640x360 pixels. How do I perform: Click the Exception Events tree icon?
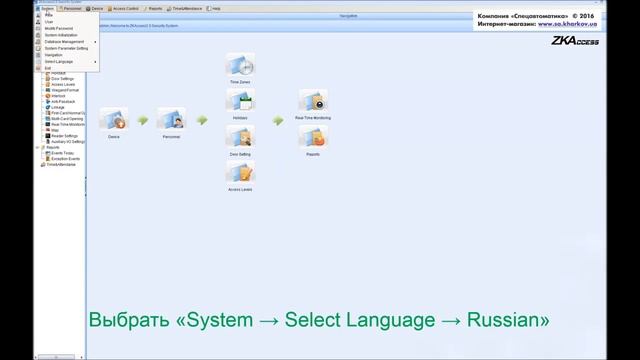tap(48, 159)
